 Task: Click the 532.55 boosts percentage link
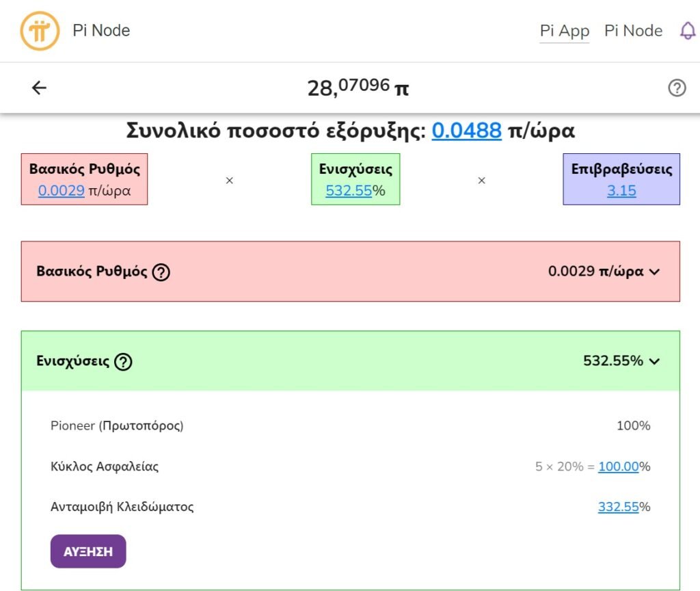[348, 191]
